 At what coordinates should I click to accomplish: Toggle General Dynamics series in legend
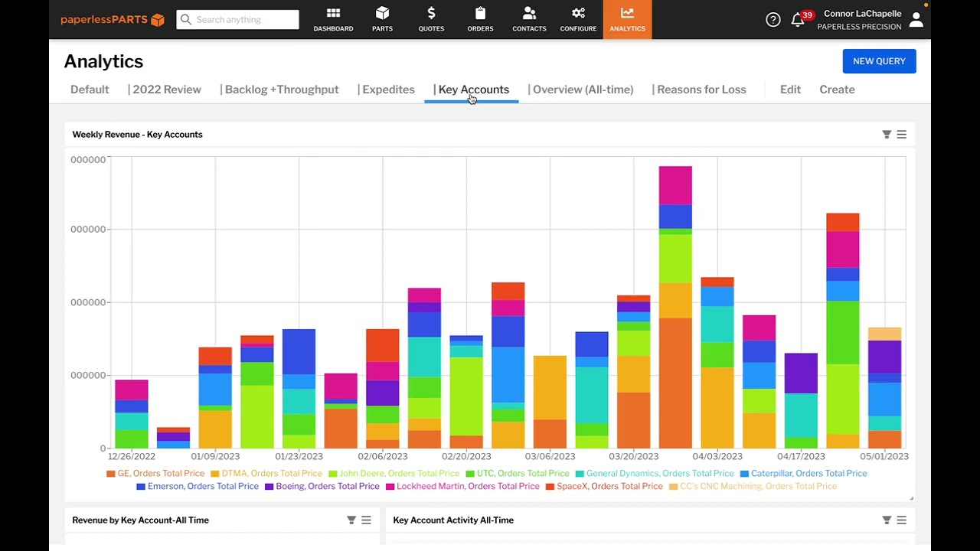[655, 474]
